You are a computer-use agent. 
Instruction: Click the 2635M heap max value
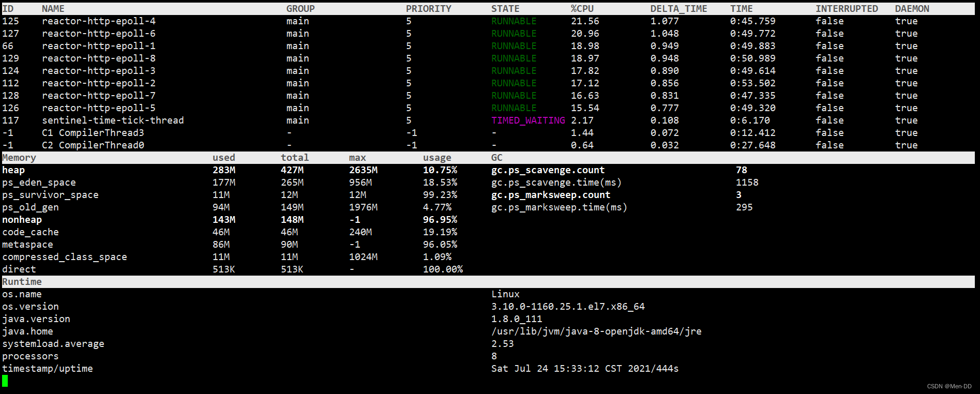coord(363,170)
